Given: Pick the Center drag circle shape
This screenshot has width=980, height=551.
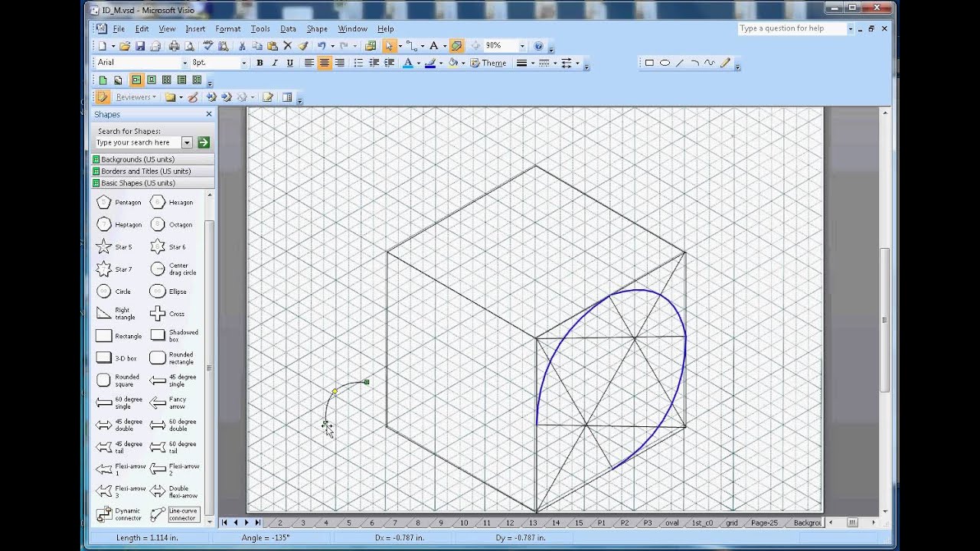Looking at the screenshot, I should click(174, 269).
